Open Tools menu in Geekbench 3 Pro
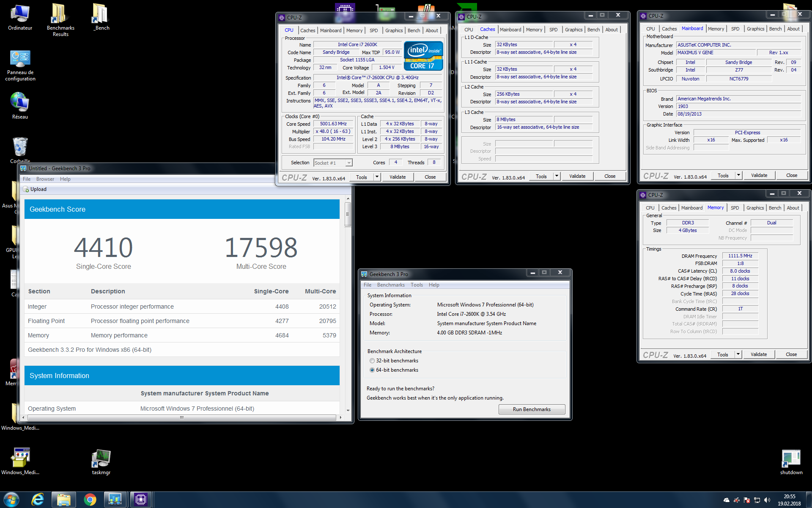 (x=417, y=285)
